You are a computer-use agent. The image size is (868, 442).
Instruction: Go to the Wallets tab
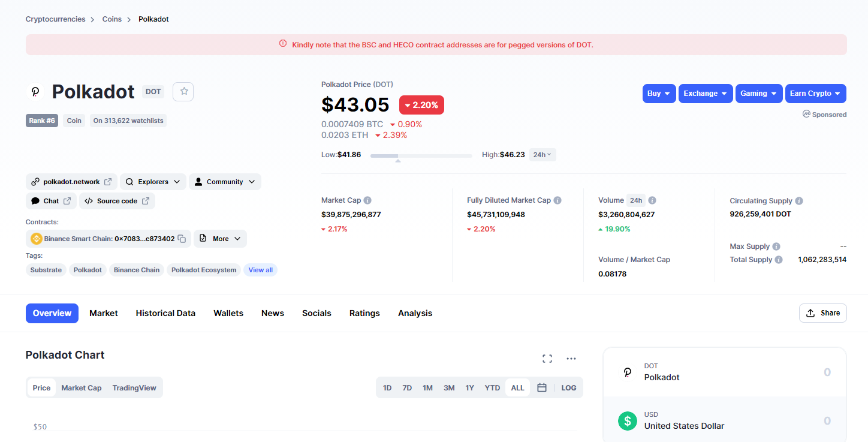point(228,313)
